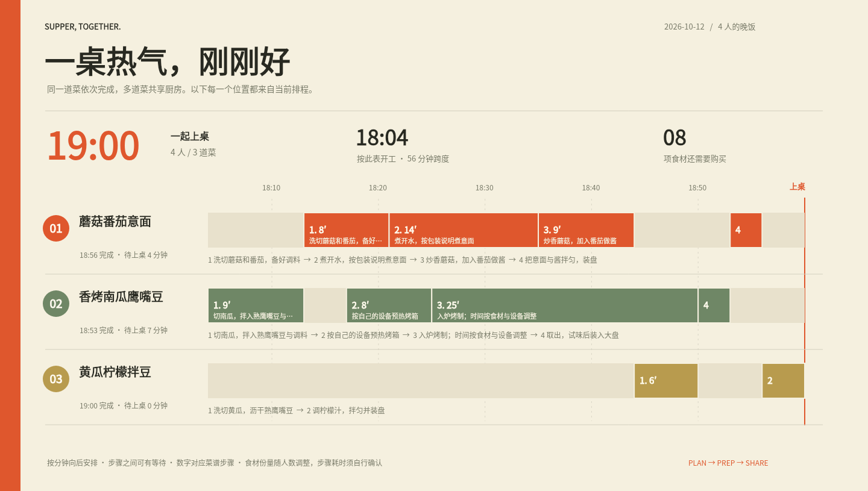Click the "SUPPER, TOGETHER." header label
Image resolution: width=868 pixels, height=491 pixels.
click(x=83, y=27)
